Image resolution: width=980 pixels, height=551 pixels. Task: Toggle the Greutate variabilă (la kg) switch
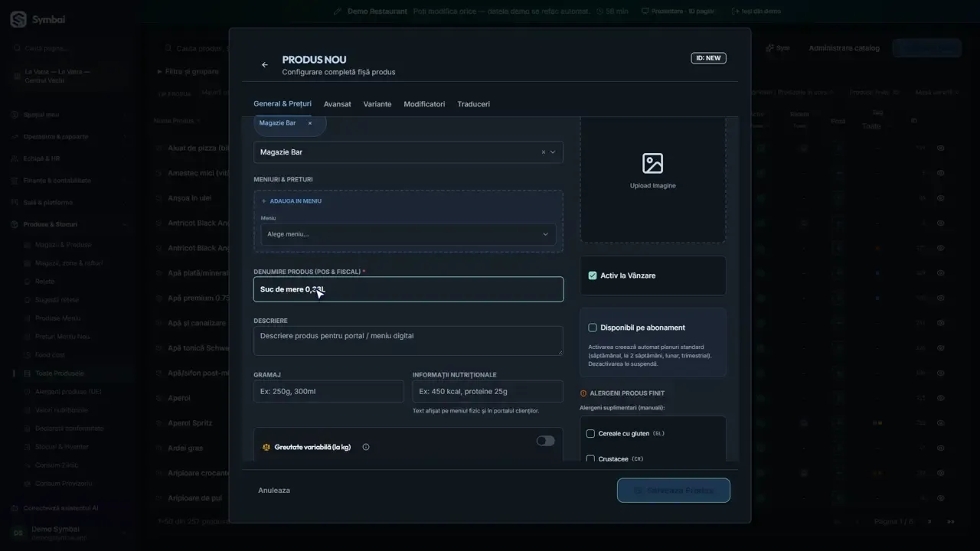[545, 441]
